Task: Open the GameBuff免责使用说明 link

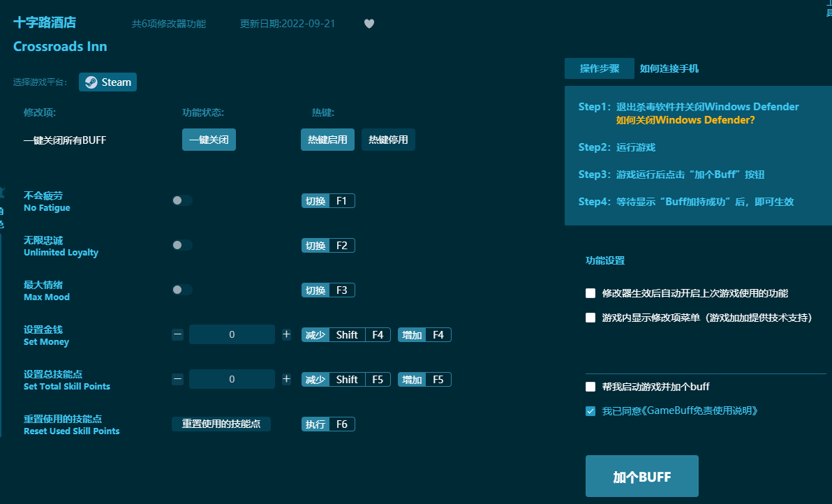Action: [700, 410]
